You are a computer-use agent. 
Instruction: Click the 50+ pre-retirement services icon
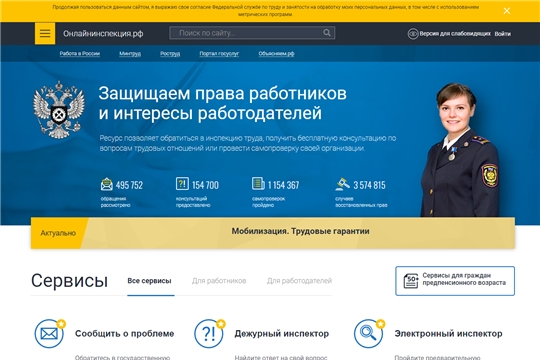[x=411, y=281]
